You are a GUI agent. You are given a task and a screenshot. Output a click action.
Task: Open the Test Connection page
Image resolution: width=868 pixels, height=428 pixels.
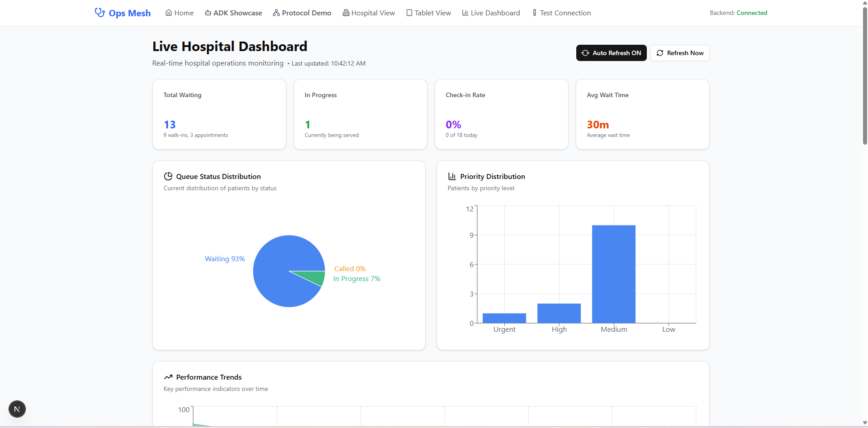561,13
